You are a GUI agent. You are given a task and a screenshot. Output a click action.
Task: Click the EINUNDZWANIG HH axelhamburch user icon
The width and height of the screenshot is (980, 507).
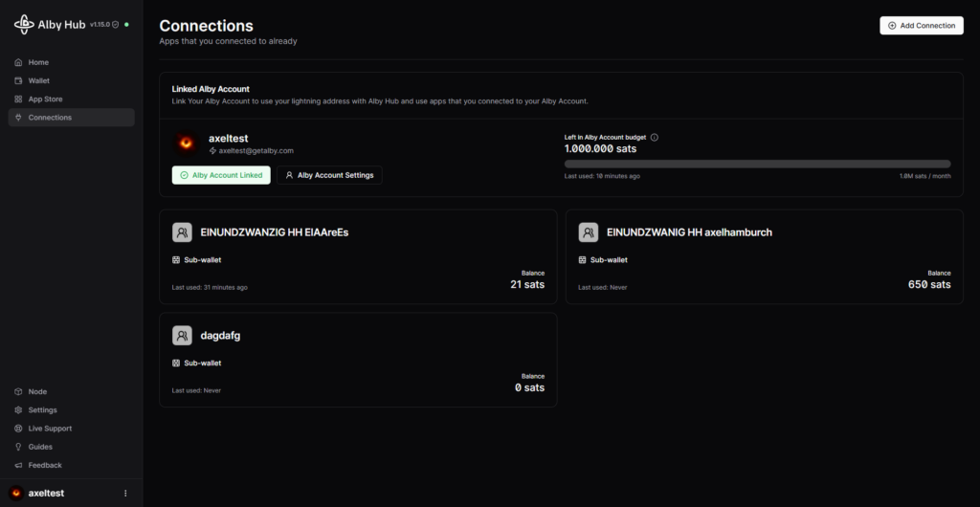[x=589, y=231]
